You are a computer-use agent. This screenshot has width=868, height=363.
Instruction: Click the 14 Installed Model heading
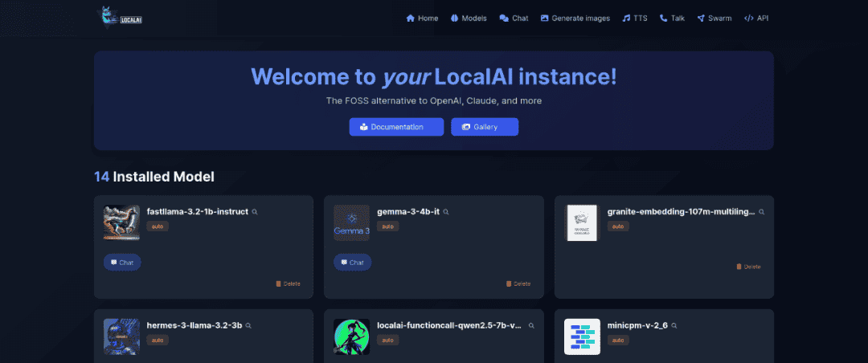coord(154,177)
